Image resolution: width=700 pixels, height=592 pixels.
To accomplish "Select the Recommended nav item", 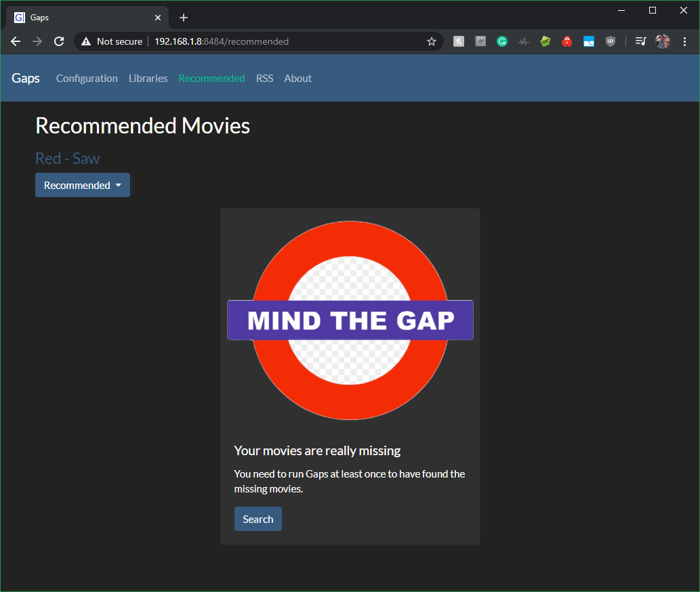I will (x=211, y=78).
